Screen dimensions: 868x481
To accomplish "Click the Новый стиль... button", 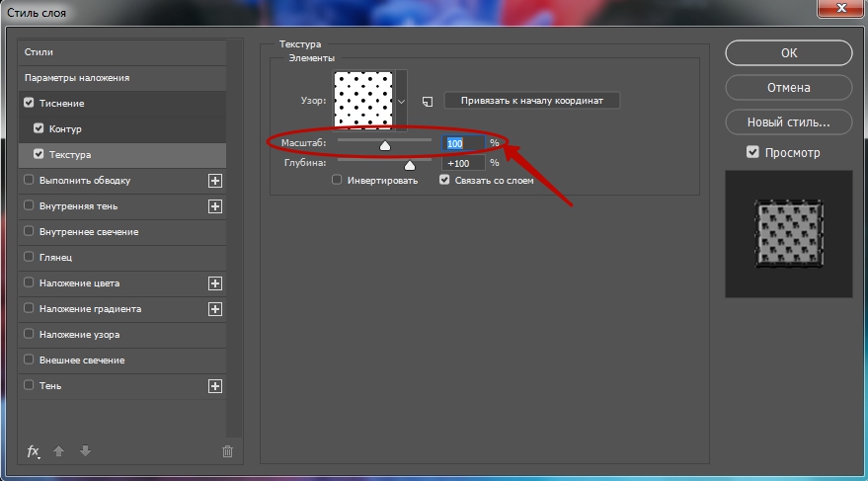I will tap(789, 122).
